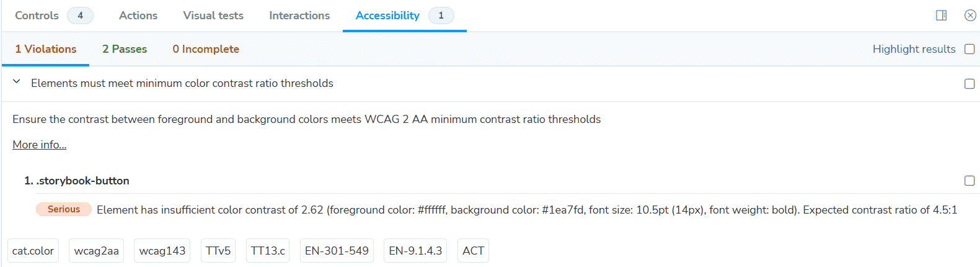Enable the Highlight results checkbox

(x=969, y=49)
